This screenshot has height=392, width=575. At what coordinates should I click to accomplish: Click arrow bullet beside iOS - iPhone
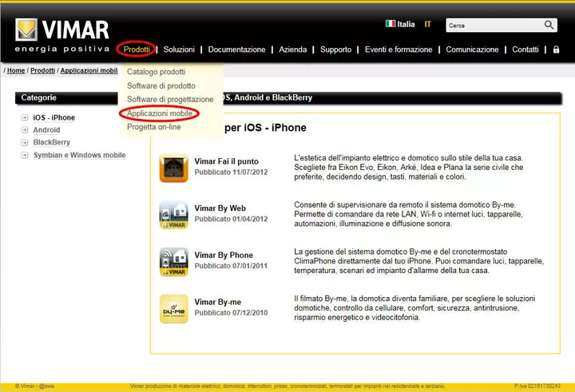pyautogui.click(x=25, y=117)
